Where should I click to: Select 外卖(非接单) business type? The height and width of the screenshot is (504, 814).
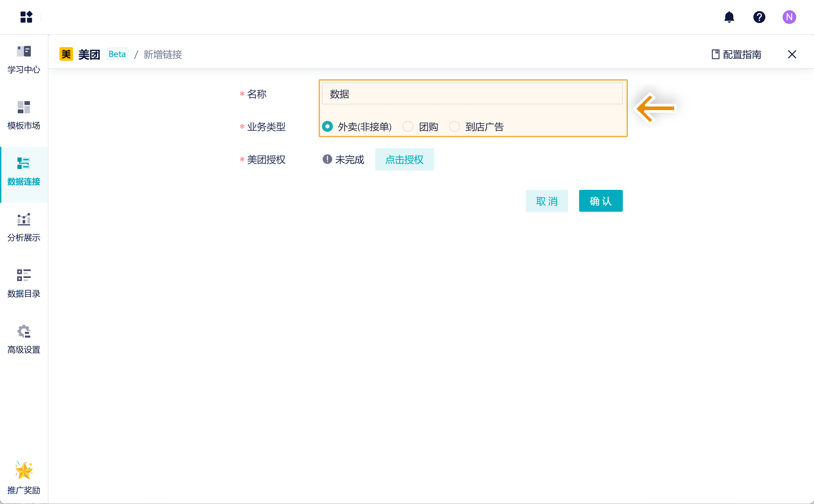327,127
